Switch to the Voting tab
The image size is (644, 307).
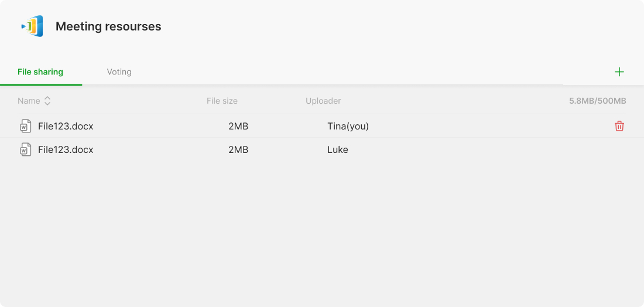pos(119,72)
